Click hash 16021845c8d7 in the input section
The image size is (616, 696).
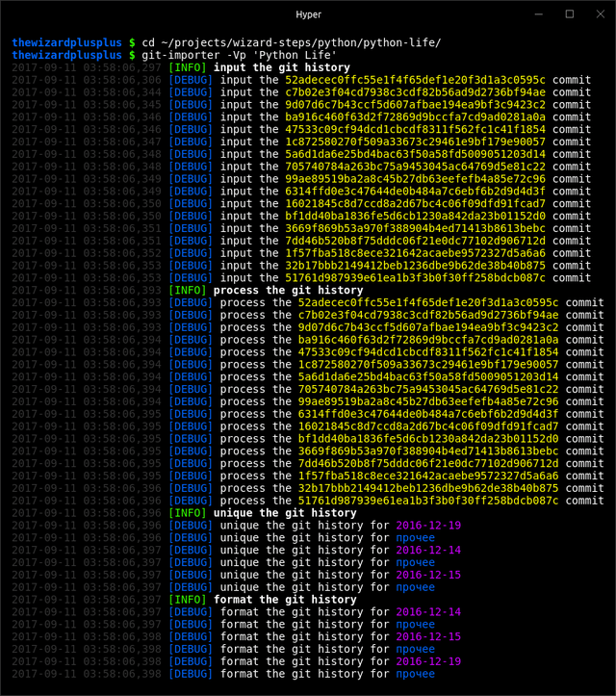(x=415, y=204)
